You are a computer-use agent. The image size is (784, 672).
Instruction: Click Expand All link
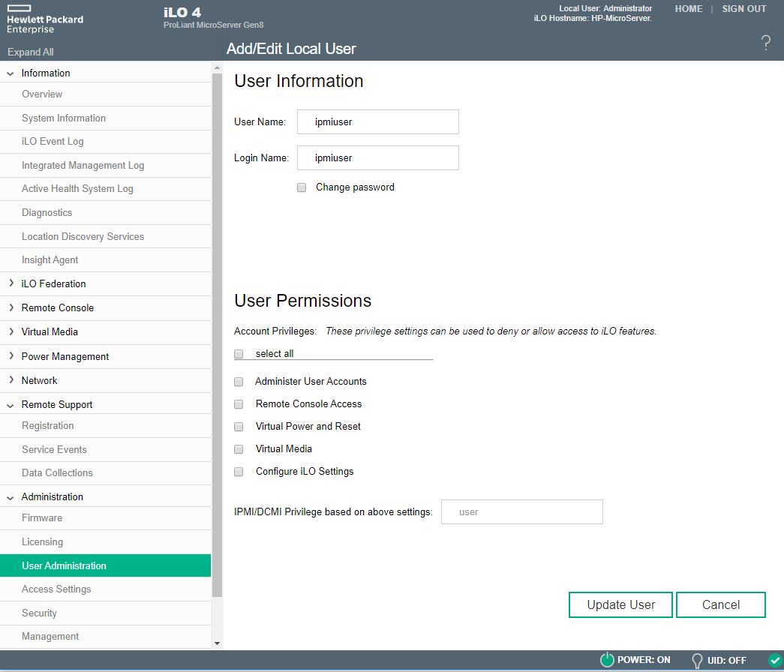[x=31, y=52]
